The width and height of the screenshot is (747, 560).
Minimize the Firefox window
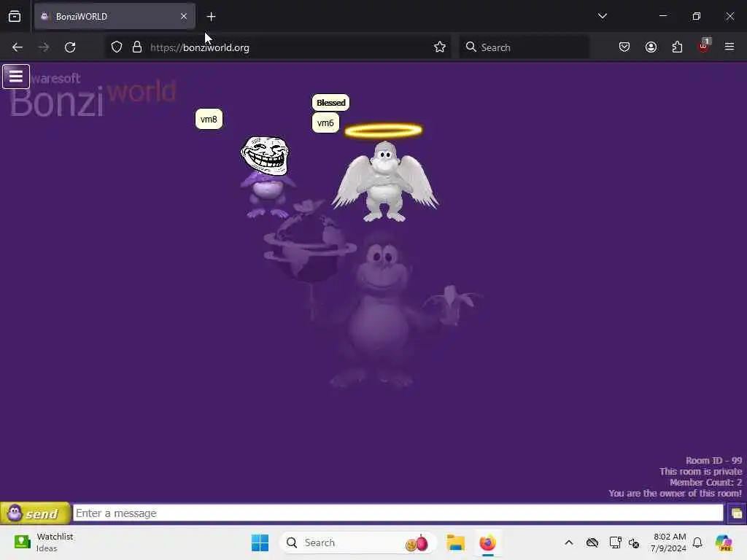click(x=662, y=16)
